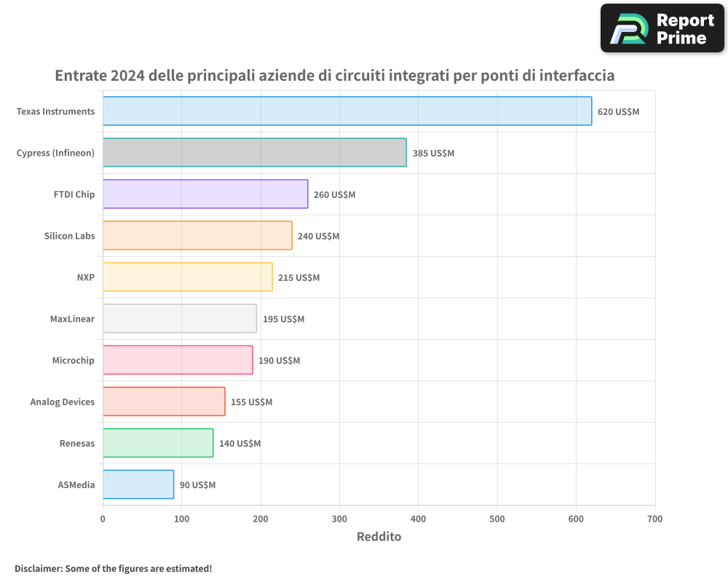728x582 pixels.
Task: Select the orange Silicon Labs bar
Action: tap(197, 236)
